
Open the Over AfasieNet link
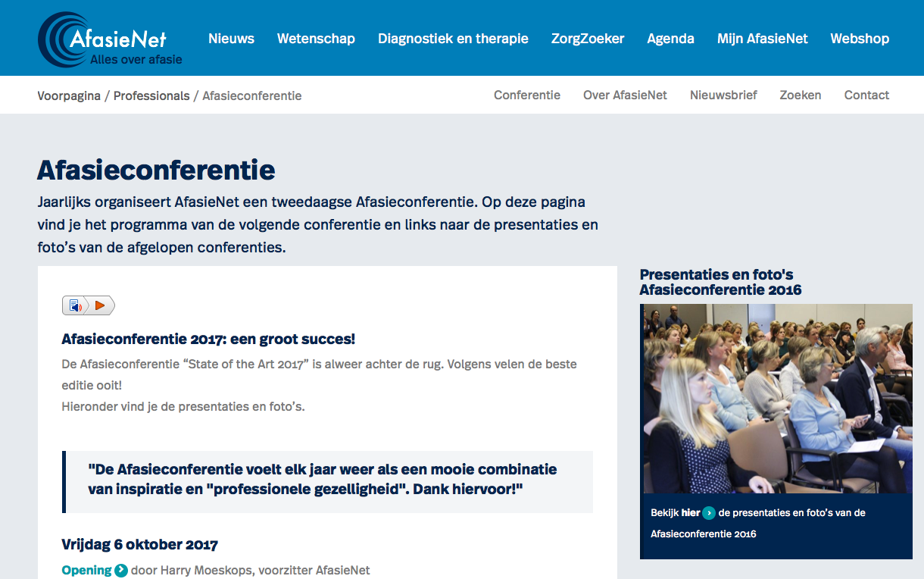625,95
